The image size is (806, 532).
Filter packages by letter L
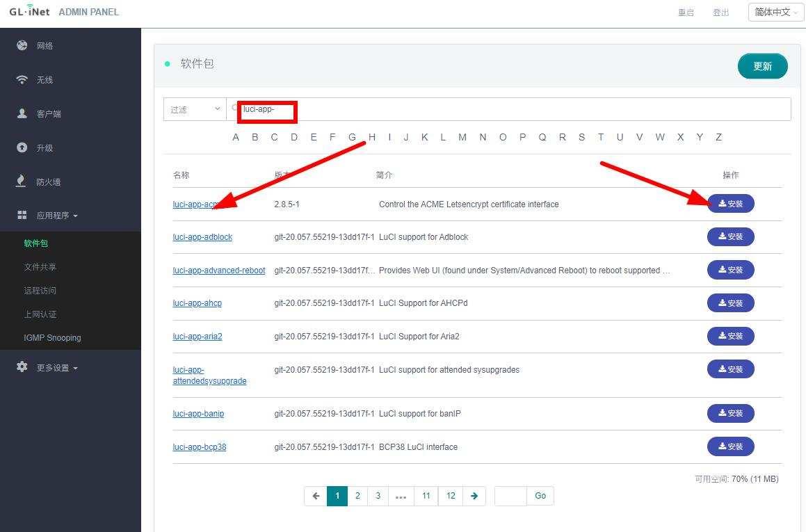(x=442, y=137)
